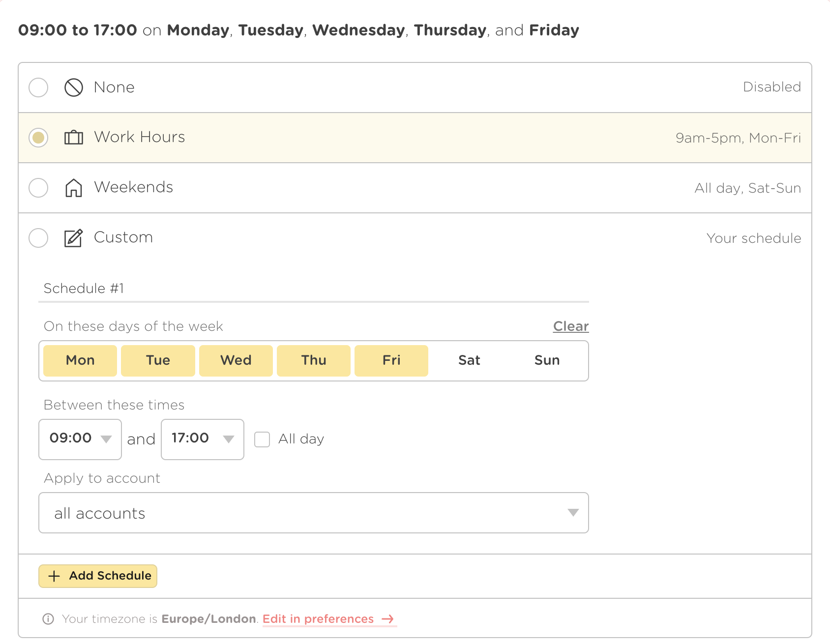Image resolution: width=830 pixels, height=644 pixels.
Task: Click the Weekends house icon
Action: pyautogui.click(x=74, y=188)
